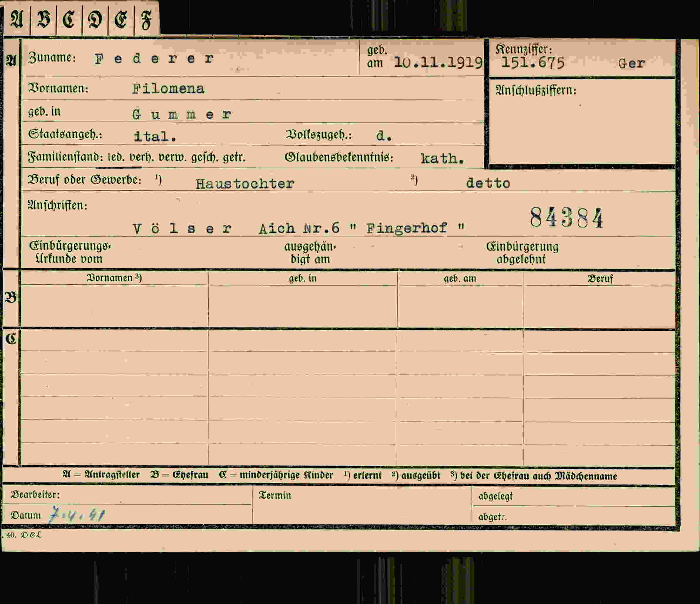Click section letter B in left margin
The image size is (700, 604).
point(11,297)
